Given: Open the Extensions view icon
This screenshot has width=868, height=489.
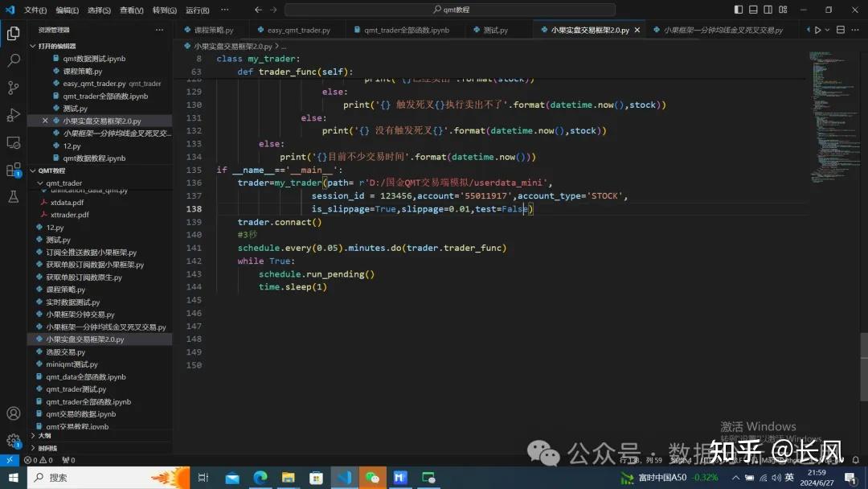Looking at the screenshot, I should pyautogui.click(x=13, y=170).
